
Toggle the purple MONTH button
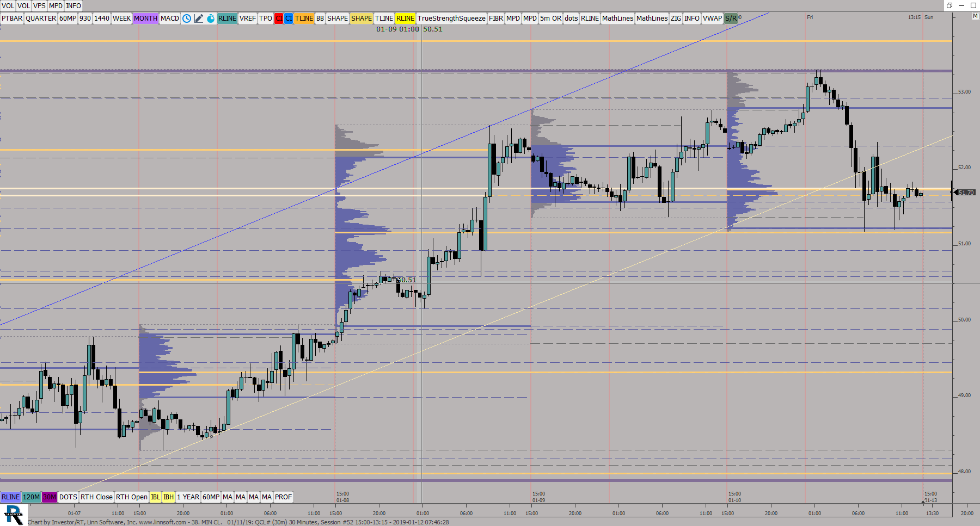tap(145, 18)
